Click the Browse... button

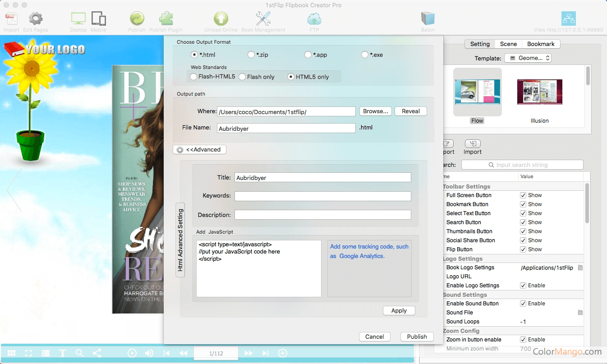[376, 111]
